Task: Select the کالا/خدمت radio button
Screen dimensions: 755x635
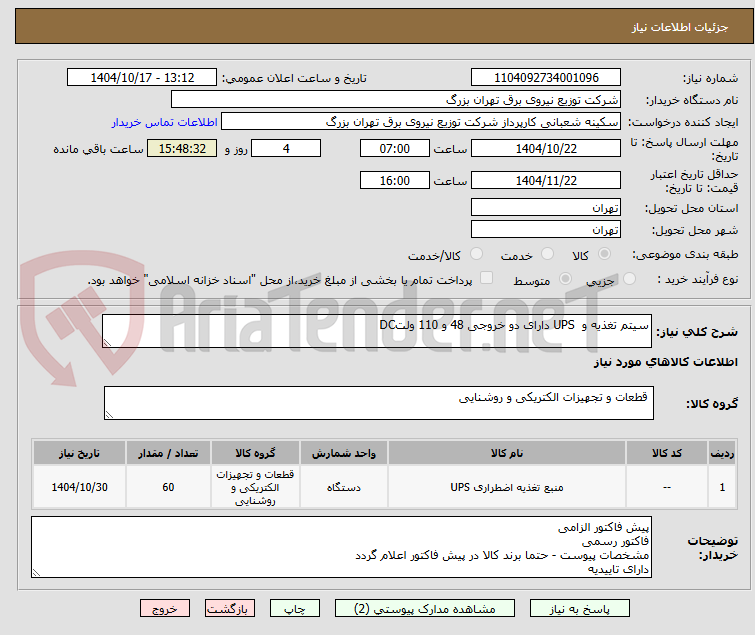Action: tap(476, 254)
